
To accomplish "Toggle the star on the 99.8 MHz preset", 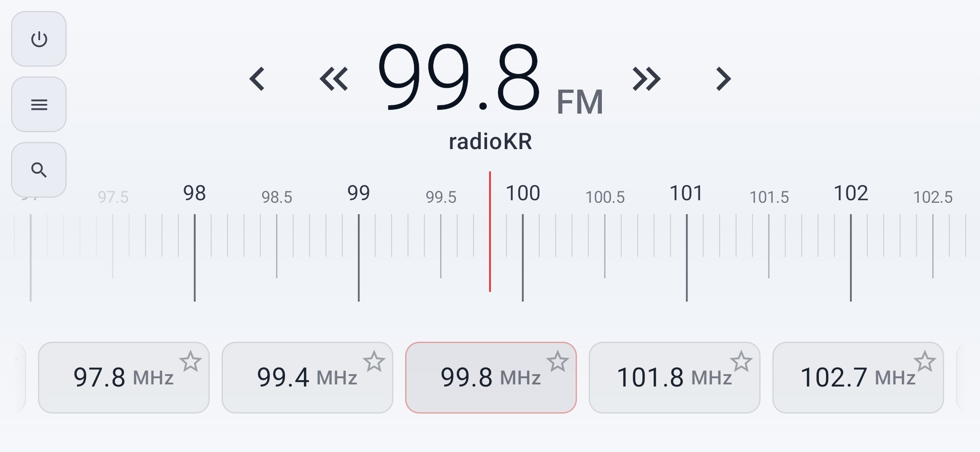I will [558, 361].
